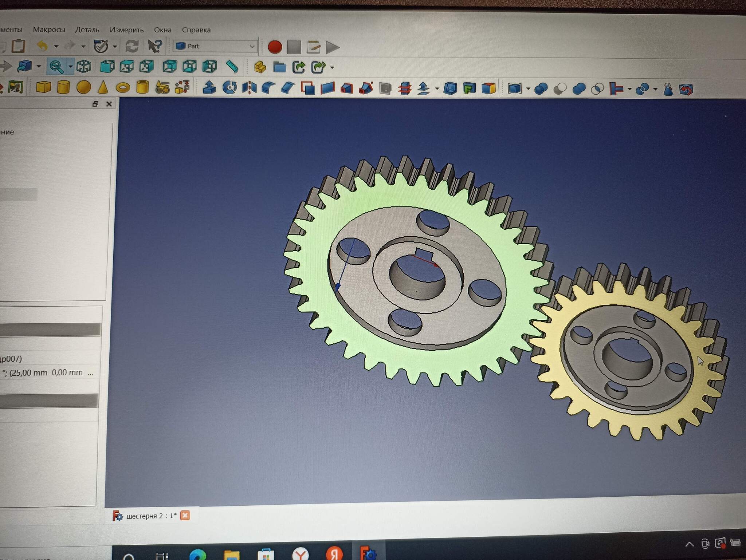746x560 pixels.
Task: Open the Справка menu
Action: [196, 30]
